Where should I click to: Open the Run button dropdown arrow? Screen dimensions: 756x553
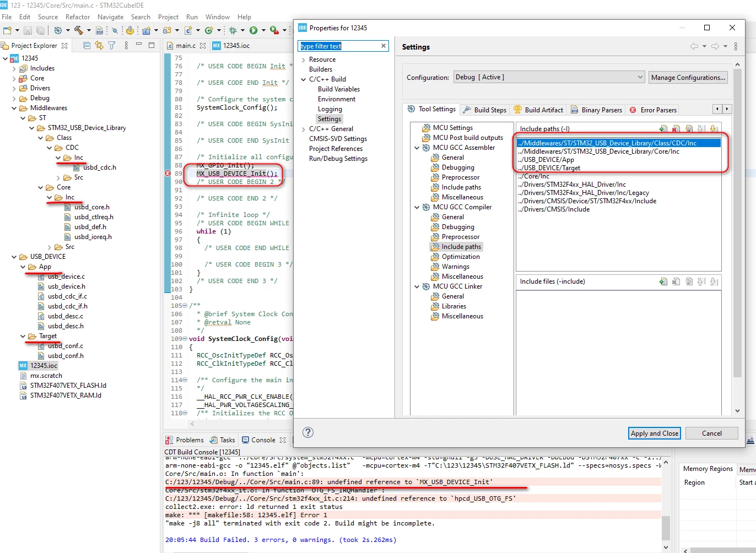[x=263, y=30]
